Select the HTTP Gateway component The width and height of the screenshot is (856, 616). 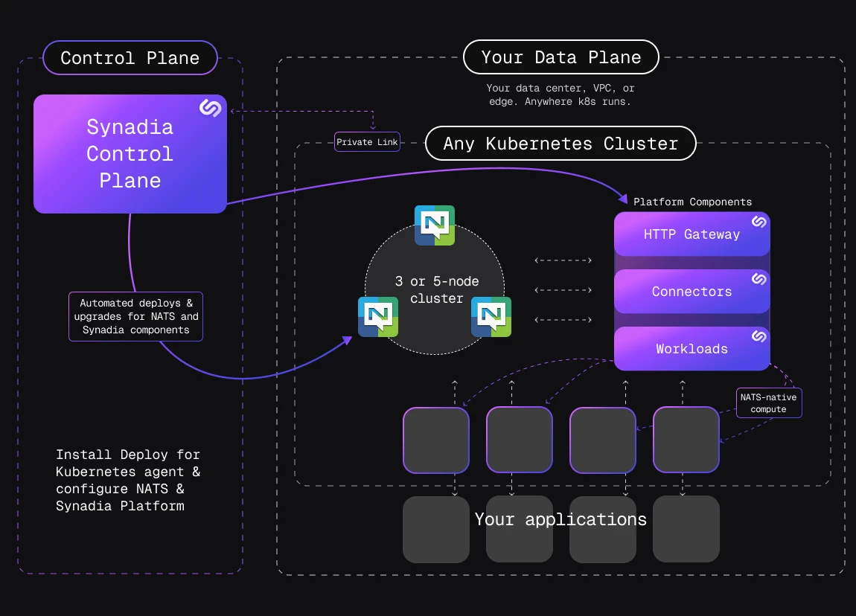click(691, 234)
